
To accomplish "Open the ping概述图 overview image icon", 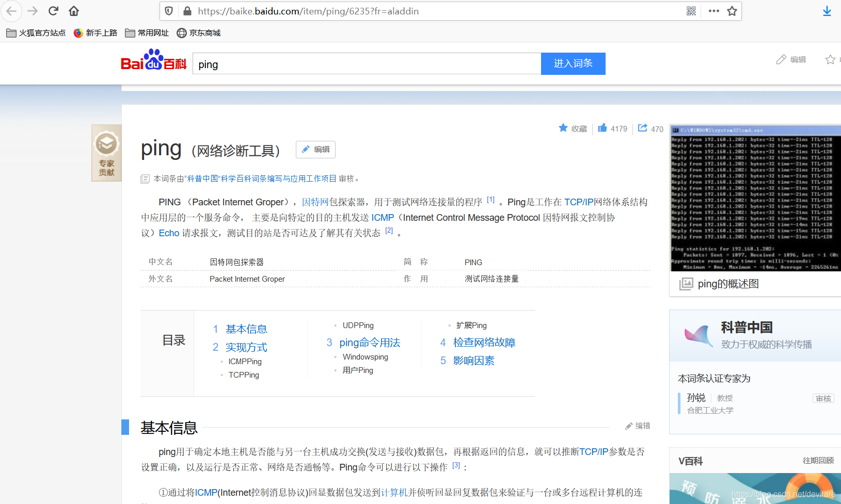I will [x=687, y=283].
